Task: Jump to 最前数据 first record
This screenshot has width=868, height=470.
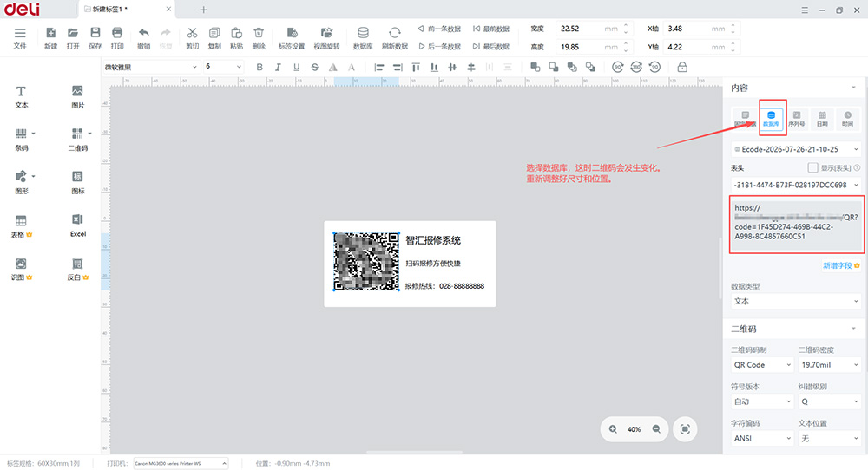Action: [x=491, y=29]
